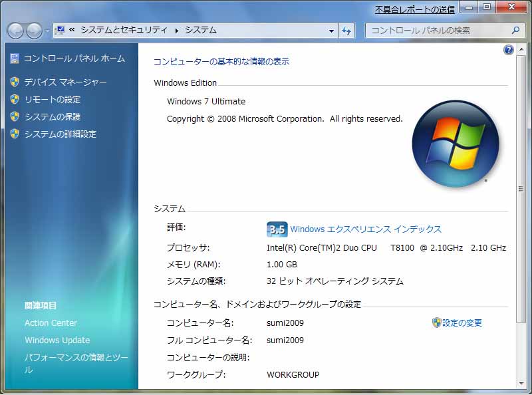The image size is (532, 395).
Task: Click the コンピューターの基本的な情報の表示 heading
Action: [221, 62]
